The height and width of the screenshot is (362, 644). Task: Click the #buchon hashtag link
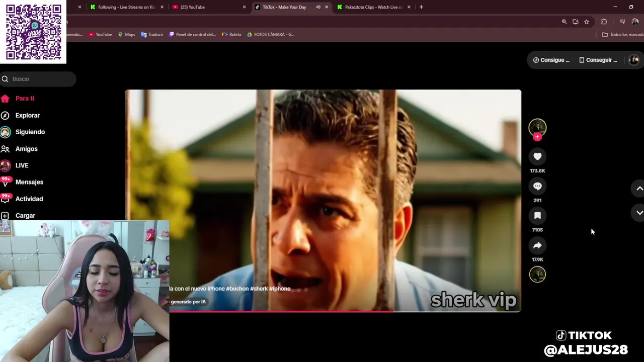click(x=237, y=289)
